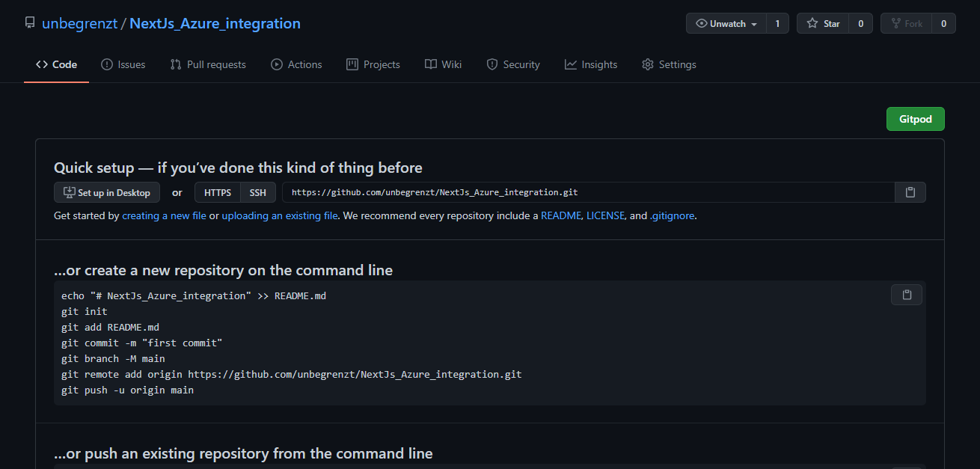Image resolution: width=980 pixels, height=469 pixels.
Task: Click the 'git remote add origin' command line
Action: pos(292,374)
